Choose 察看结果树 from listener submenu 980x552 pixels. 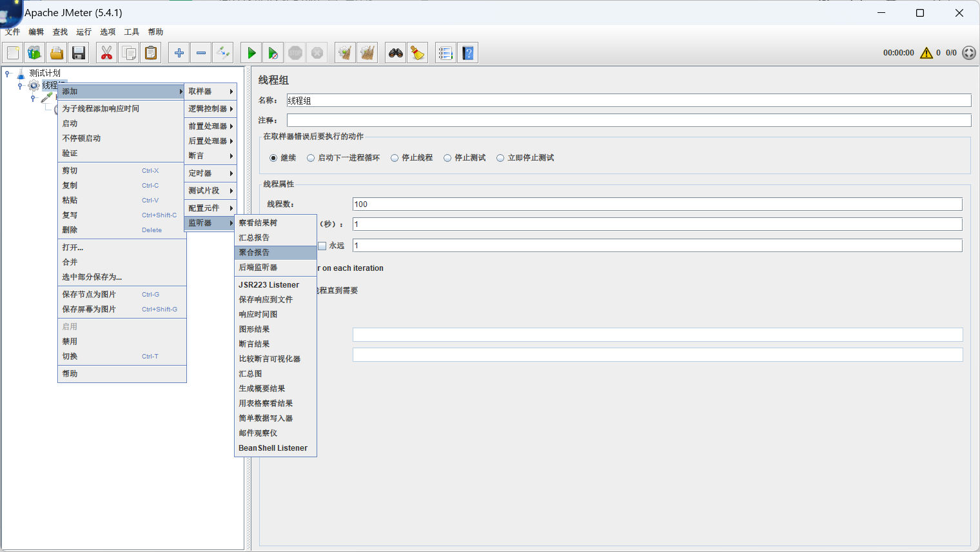[275, 223]
